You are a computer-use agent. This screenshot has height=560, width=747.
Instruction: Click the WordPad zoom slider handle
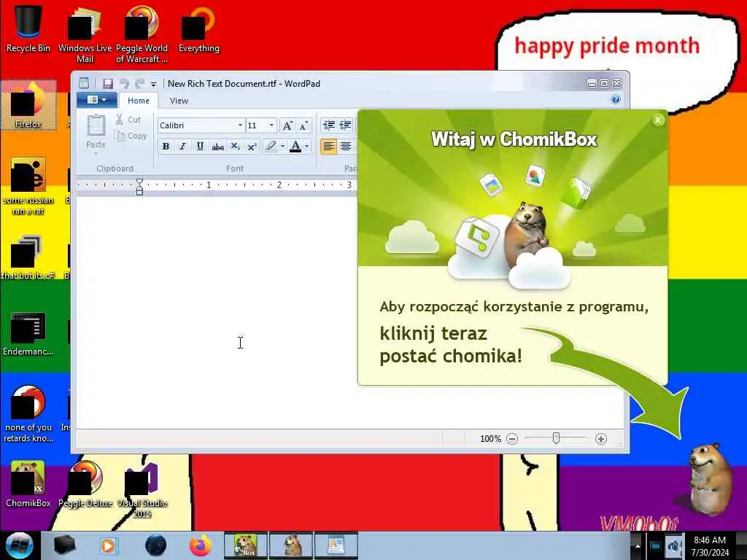556,438
